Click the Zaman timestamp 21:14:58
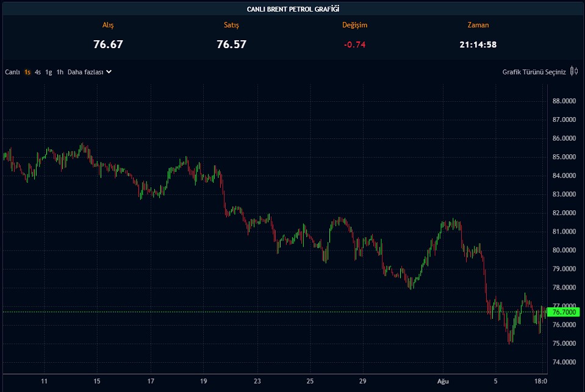This screenshot has width=585, height=392. coord(478,45)
